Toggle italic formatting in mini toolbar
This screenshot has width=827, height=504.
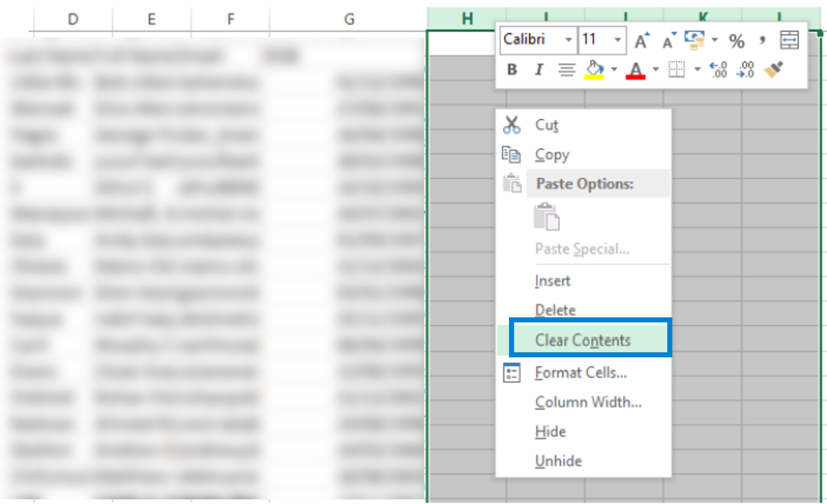tap(539, 69)
